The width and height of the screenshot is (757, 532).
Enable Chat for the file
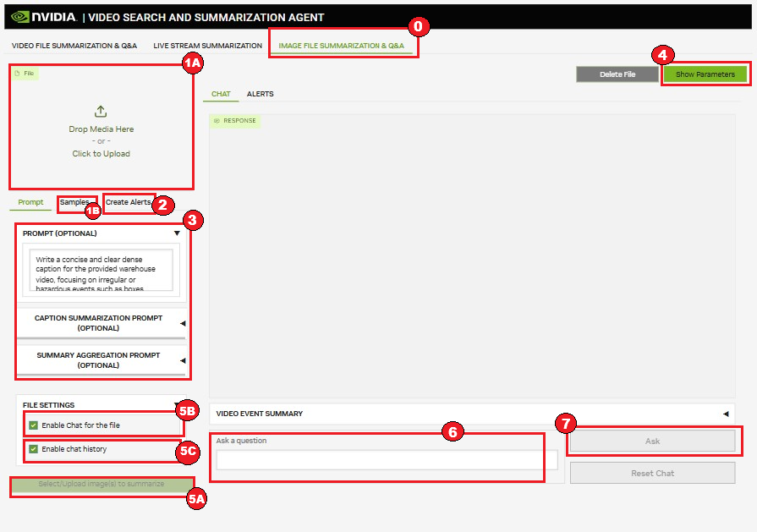pyautogui.click(x=35, y=424)
